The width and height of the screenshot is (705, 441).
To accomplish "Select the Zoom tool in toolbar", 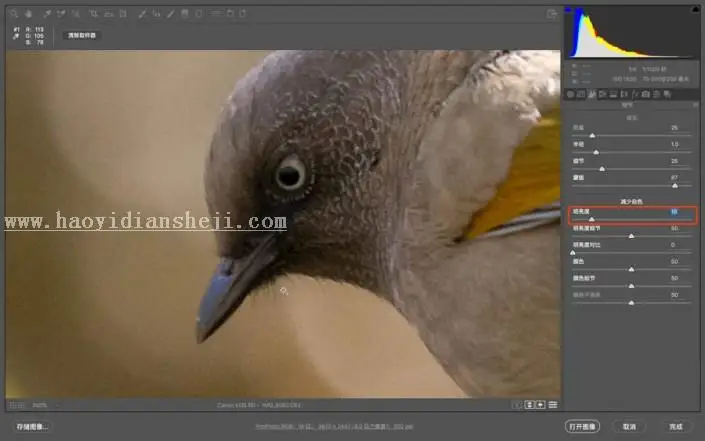I will point(14,14).
